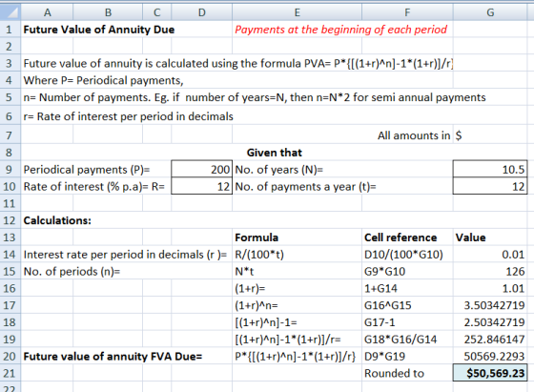This screenshot has height=392, width=534.
Task: Click the 'Given that' heading
Action: pos(275,153)
